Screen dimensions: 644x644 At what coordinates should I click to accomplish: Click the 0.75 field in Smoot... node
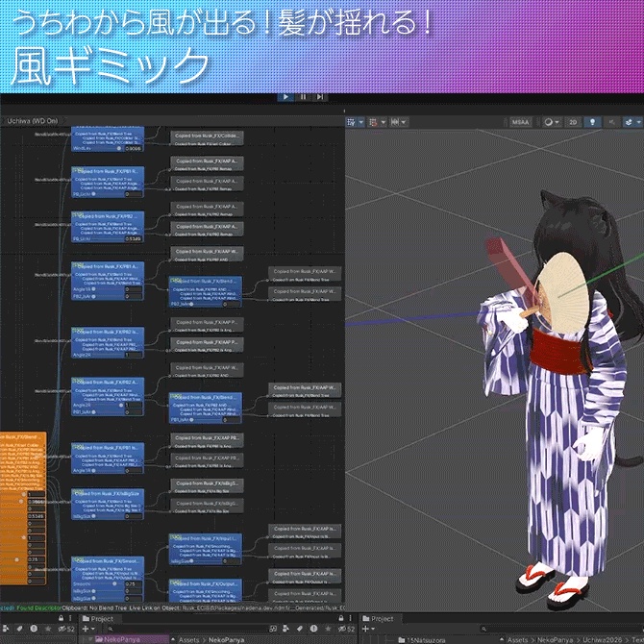pos(133,583)
